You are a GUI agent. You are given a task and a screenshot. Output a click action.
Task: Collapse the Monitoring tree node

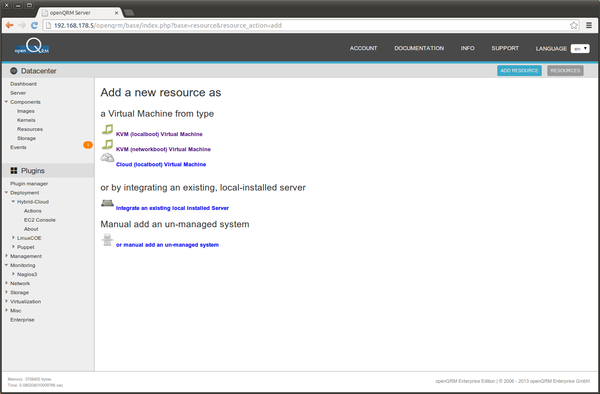(x=7, y=265)
